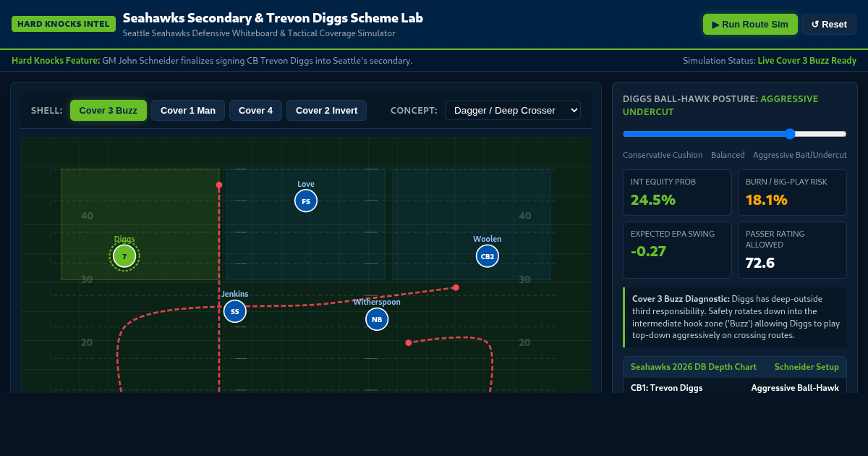Click the Diggs number 7 player marker
The image size is (868, 456).
click(124, 256)
